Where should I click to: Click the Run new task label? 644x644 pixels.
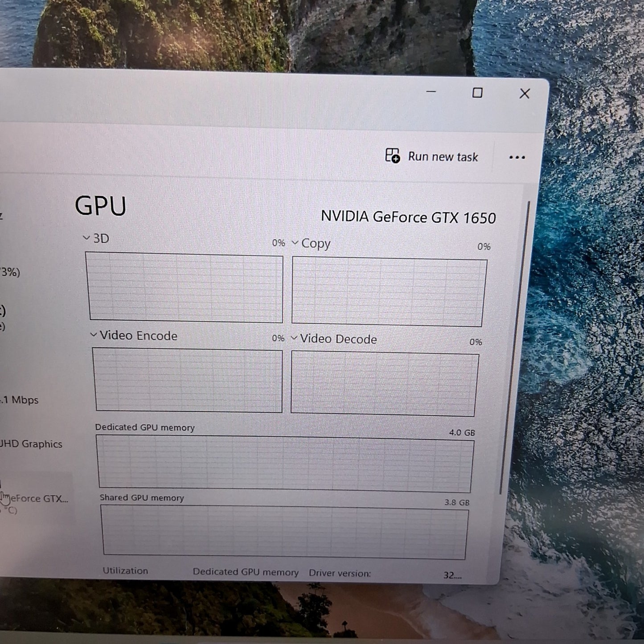click(x=443, y=157)
